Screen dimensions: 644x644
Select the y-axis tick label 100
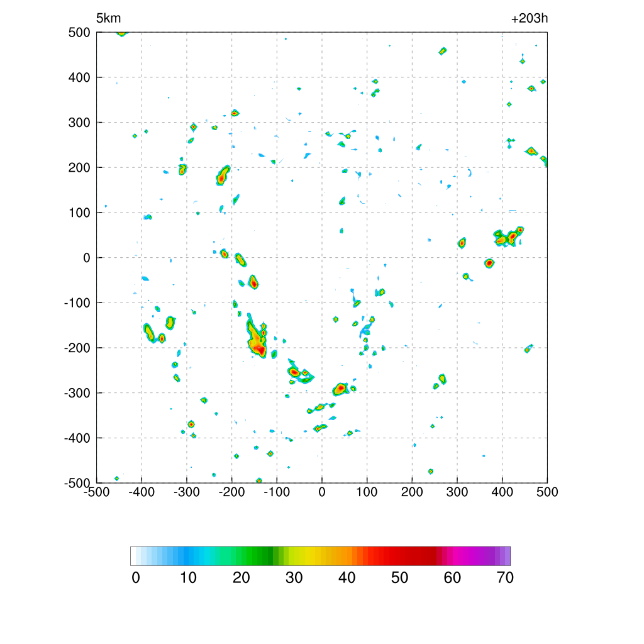[x=79, y=213]
